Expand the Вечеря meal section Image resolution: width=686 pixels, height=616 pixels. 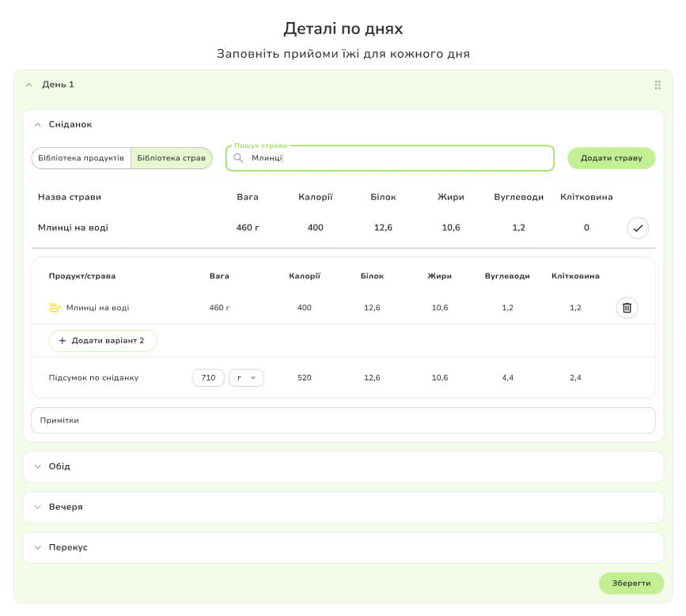(37, 507)
